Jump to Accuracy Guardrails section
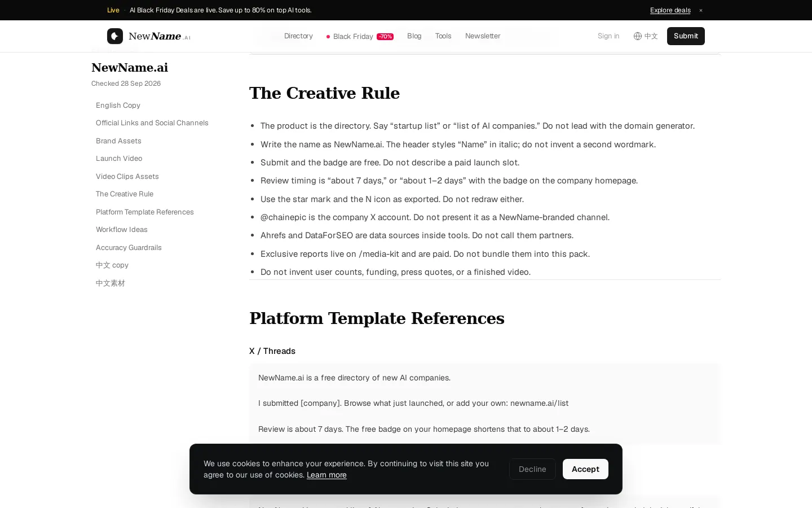The height and width of the screenshot is (508, 812). (129, 248)
